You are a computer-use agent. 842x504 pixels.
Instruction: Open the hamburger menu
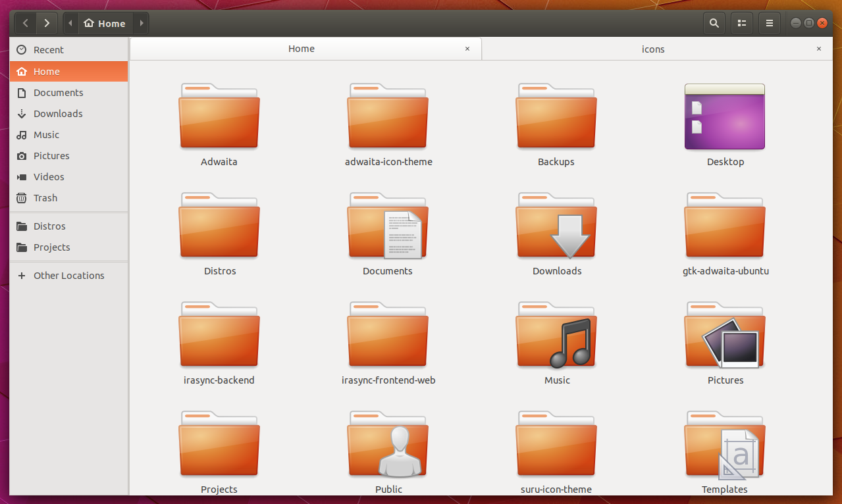coord(769,22)
